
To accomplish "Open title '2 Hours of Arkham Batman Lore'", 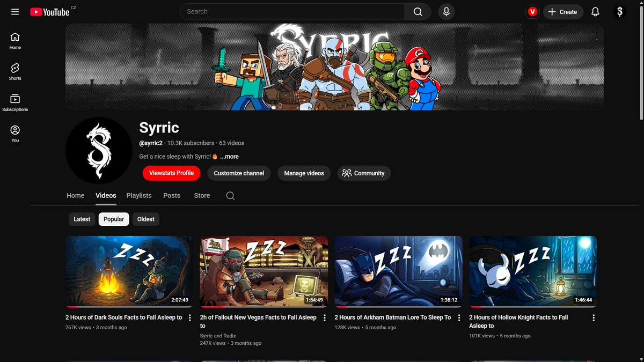I will tap(393, 317).
